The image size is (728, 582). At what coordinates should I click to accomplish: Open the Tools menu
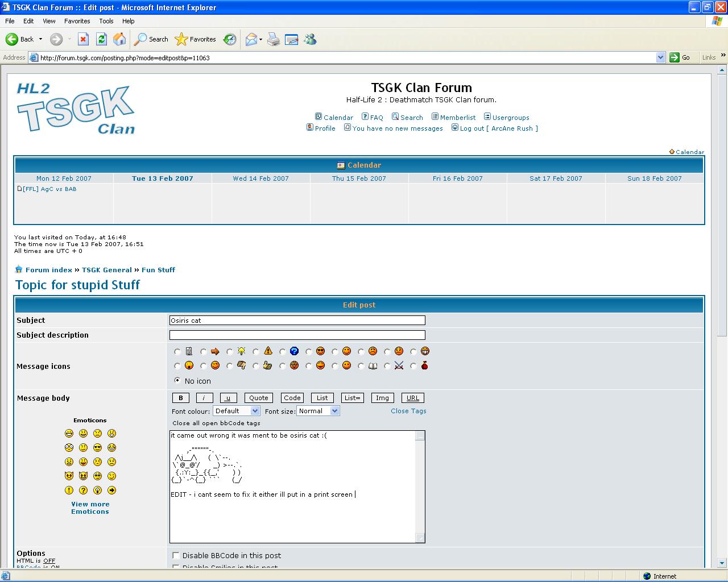(106, 21)
